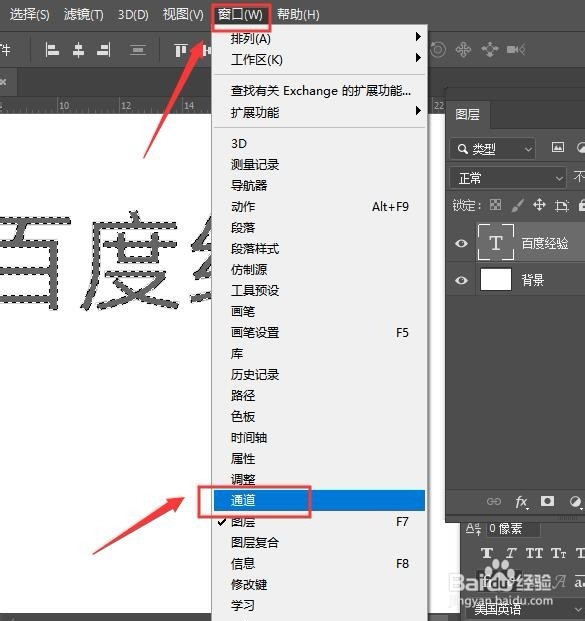
Task: Choose 仿制源 from the menu
Action: [x=319, y=270]
